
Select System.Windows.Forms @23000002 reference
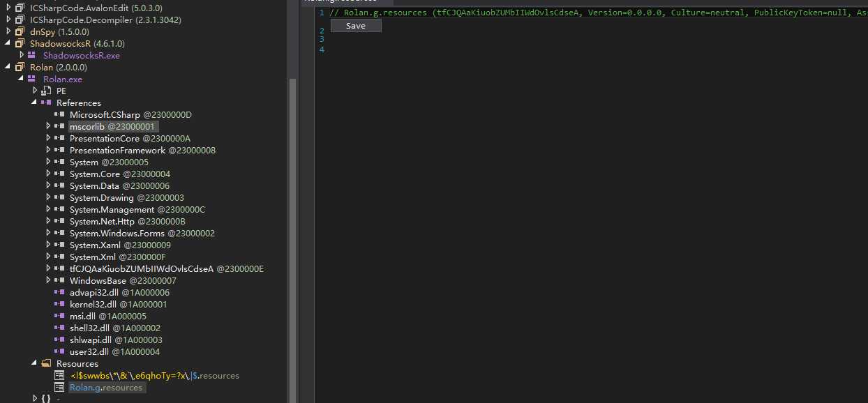click(142, 233)
